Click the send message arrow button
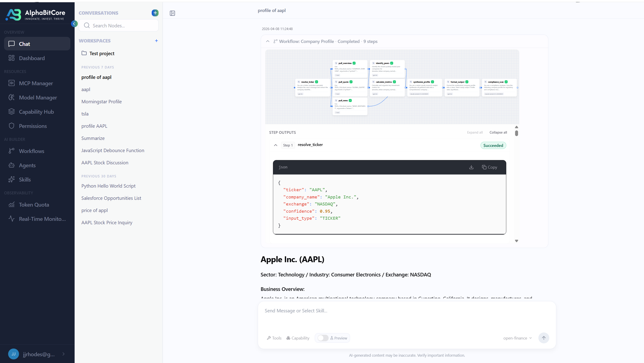 click(x=544, y=338)
